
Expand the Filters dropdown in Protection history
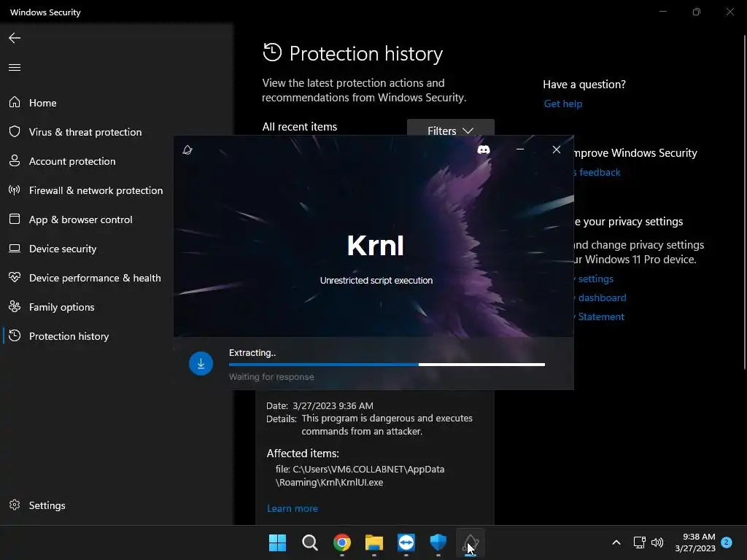450,128
